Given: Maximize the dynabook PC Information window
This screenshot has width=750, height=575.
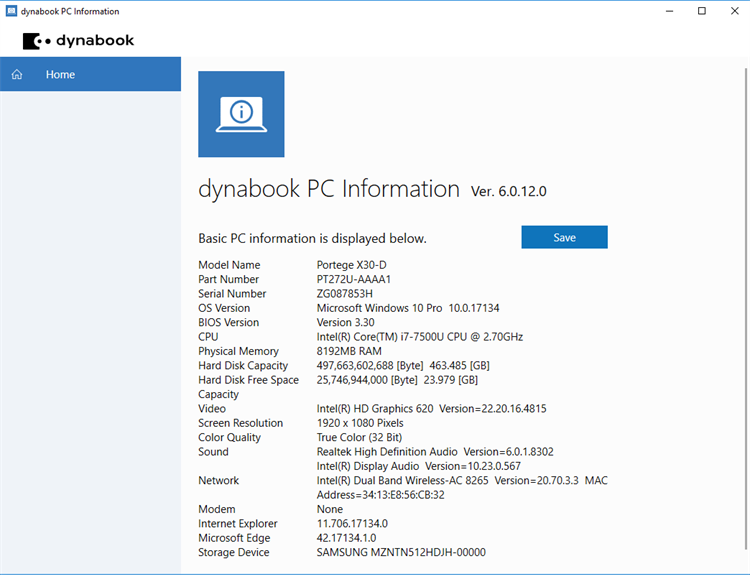Looking at the screenshot, I should click(x=702, y=11).
